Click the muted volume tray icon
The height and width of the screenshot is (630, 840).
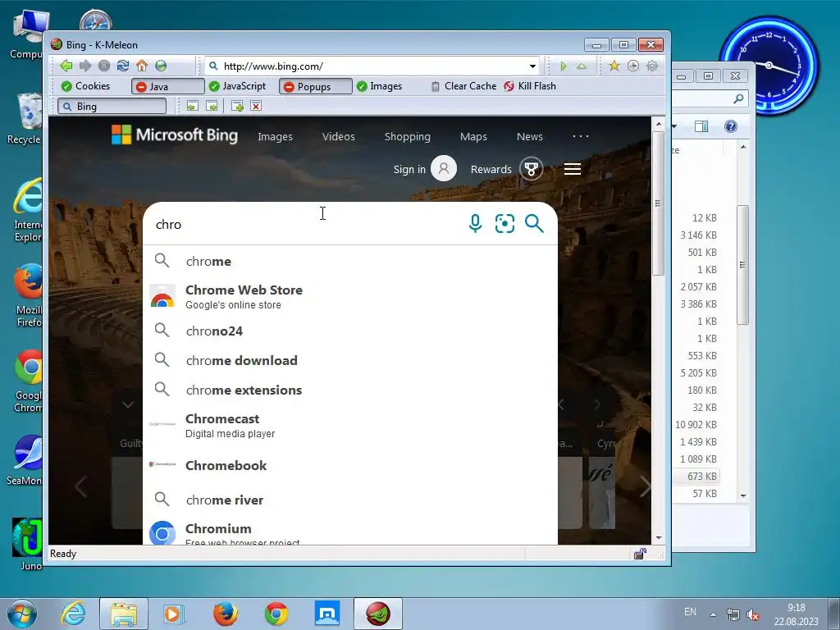click(x=754, y=615)
